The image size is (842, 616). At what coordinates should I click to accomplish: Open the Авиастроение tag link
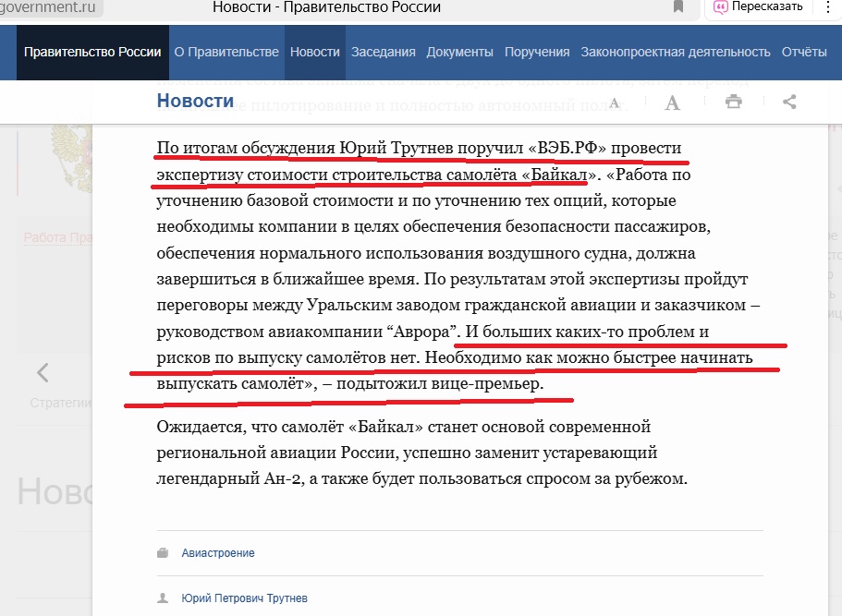(218, 553)
